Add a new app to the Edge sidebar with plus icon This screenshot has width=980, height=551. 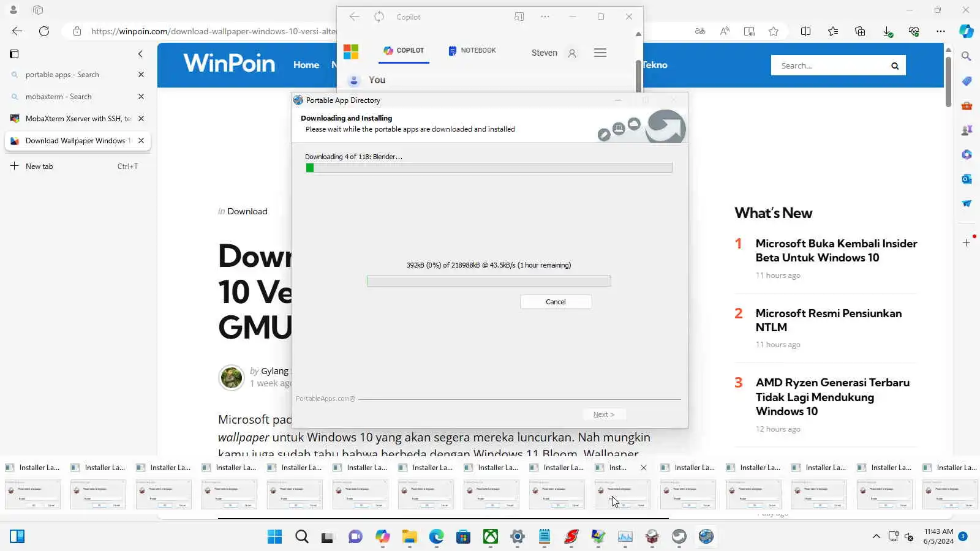[x=967, y=243]
